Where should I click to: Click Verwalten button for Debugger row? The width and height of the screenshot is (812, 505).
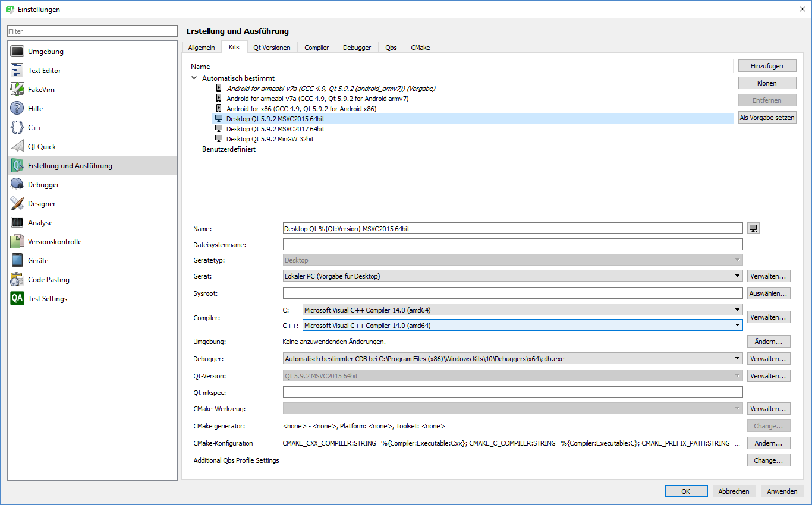(769, 359)
